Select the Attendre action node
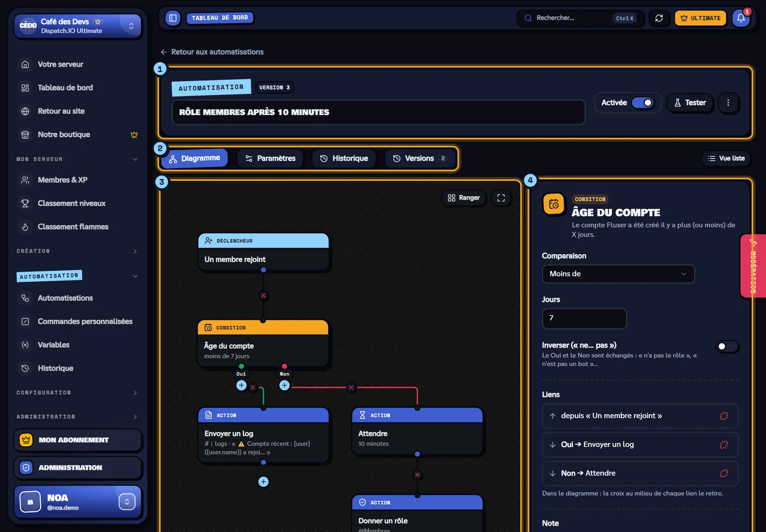Image resolution: width=766 pixels, height=532 pixels. coord(417,430)
